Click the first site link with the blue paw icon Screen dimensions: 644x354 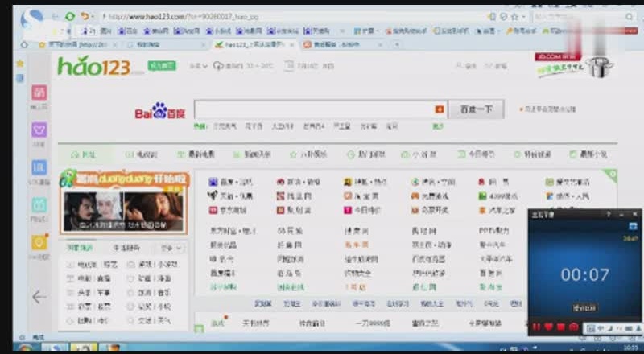tap(230, 182)
